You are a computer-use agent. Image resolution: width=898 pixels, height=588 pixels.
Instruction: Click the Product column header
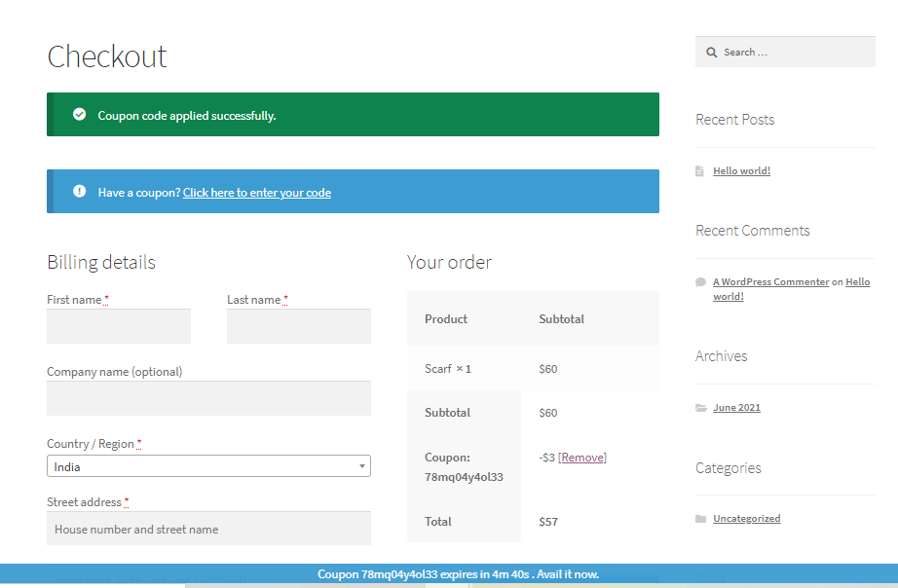click(446, 319)
